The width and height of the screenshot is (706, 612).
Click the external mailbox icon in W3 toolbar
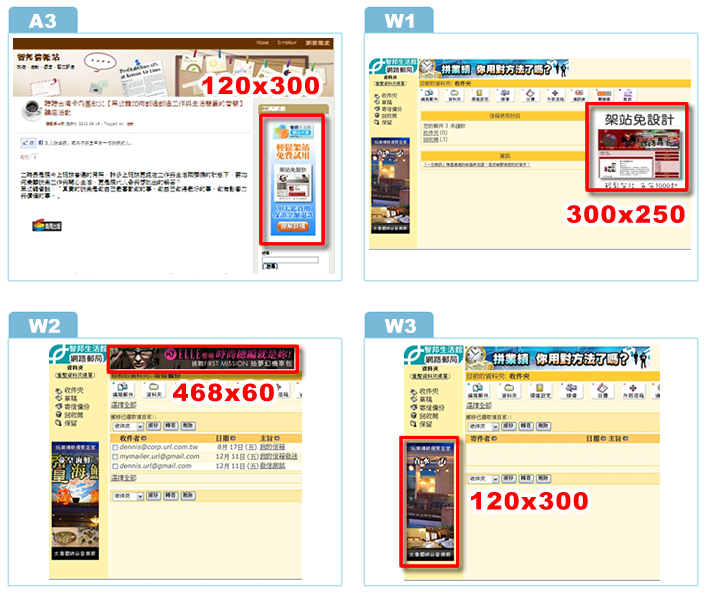pyautogui.click(x=633, y=391)
